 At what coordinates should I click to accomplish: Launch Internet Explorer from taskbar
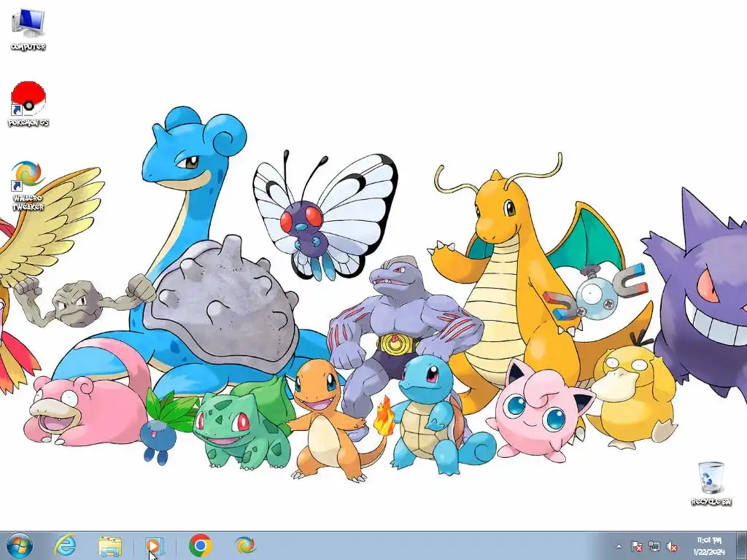65,545
